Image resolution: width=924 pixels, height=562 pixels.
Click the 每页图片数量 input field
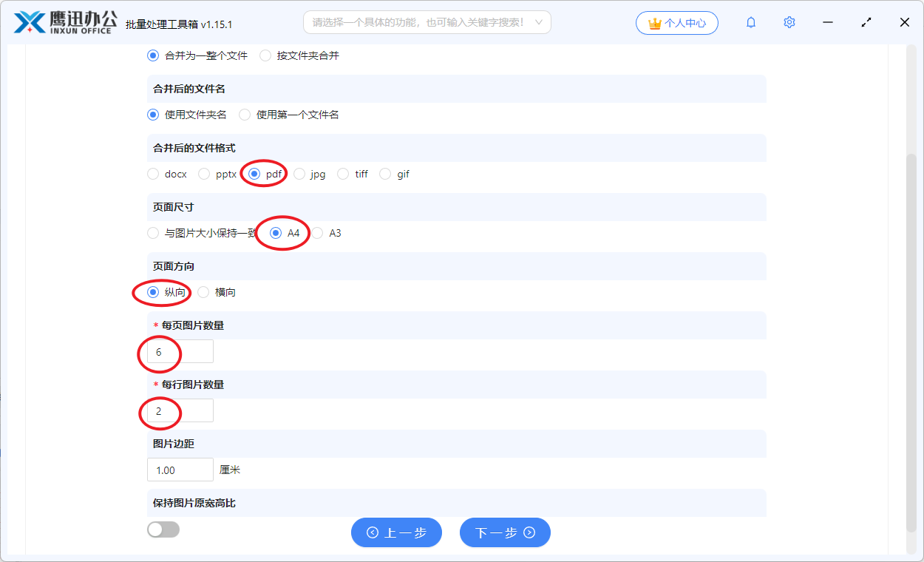180,351
